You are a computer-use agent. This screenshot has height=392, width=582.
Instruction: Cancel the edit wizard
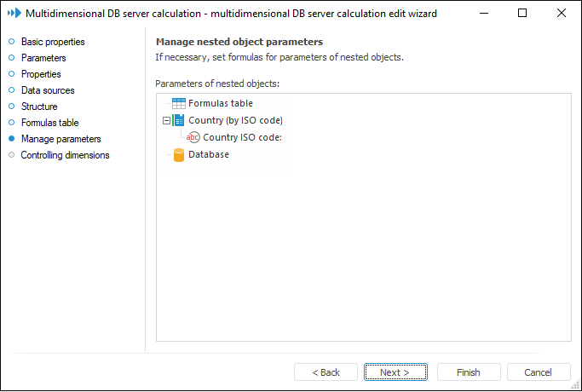539,372
